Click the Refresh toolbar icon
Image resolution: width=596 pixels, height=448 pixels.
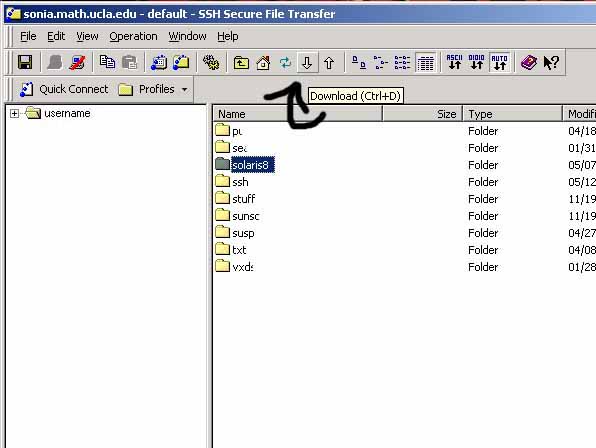(285, 62)
